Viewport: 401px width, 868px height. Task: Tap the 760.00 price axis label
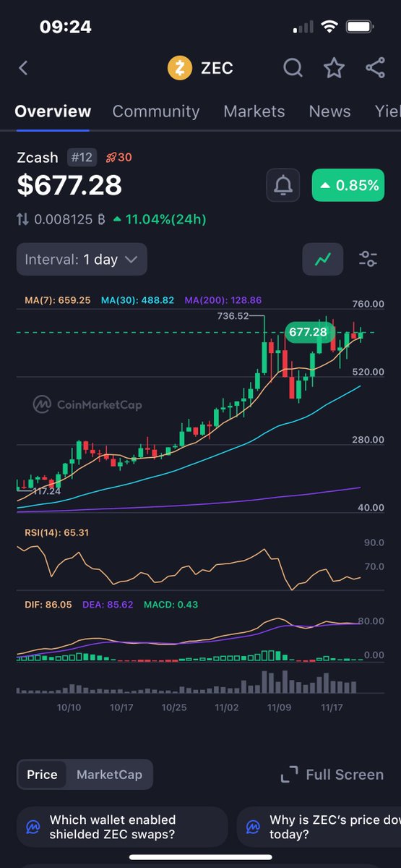(369, 303)
